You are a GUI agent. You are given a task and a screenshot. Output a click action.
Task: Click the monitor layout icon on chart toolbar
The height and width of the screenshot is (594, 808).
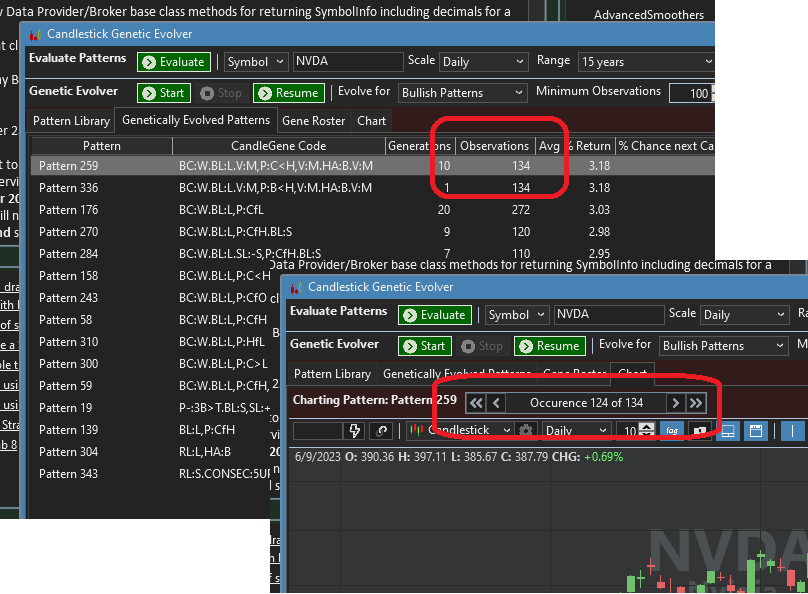coord(728,430)
